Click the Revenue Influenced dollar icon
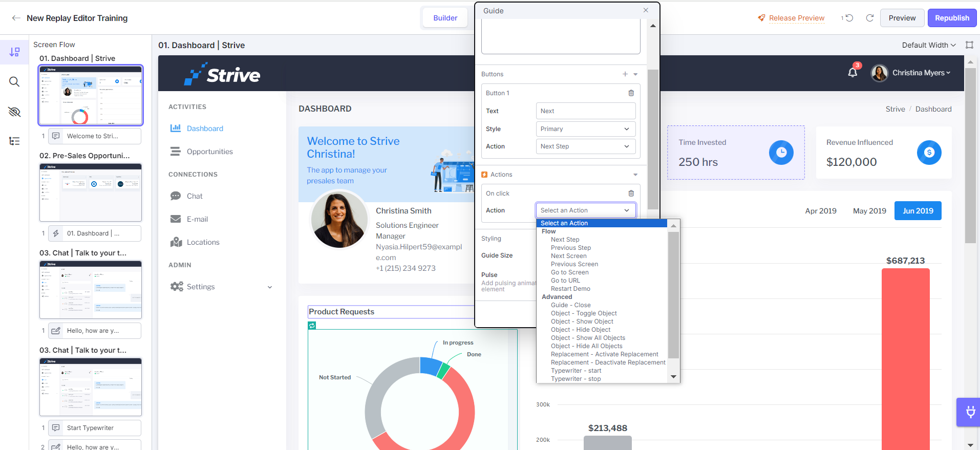The image size is (980, 450). (x=929, y=153)
